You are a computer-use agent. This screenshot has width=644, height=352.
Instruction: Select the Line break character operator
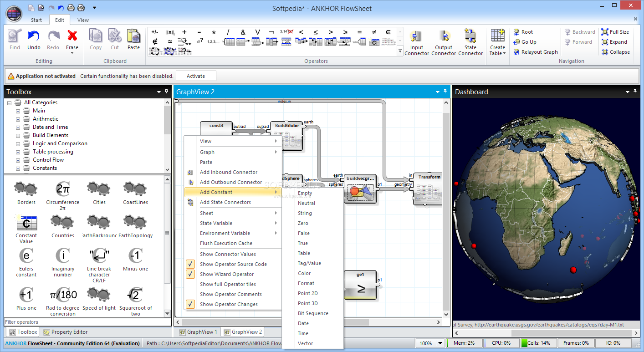pyautogui.click(x=99, y=255)
